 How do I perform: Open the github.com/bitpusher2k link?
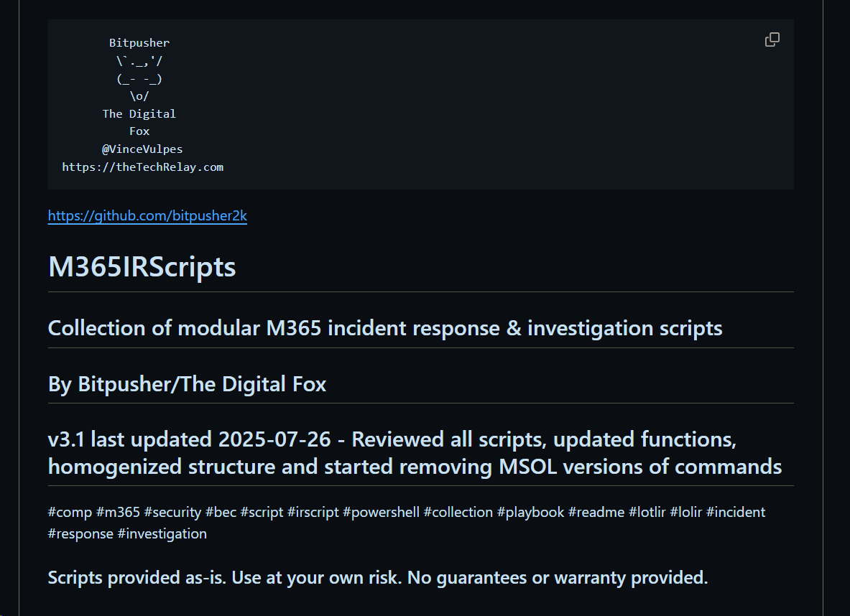click(147, 215)
